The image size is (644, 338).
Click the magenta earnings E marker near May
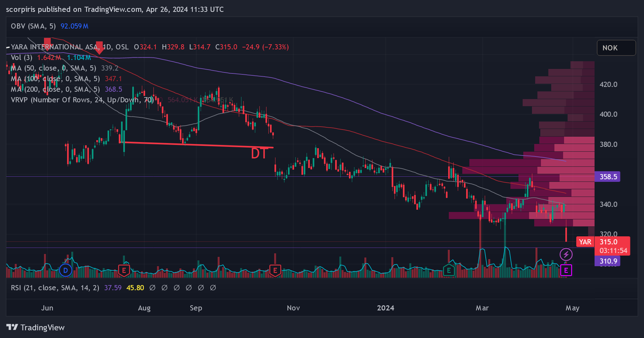566,270
